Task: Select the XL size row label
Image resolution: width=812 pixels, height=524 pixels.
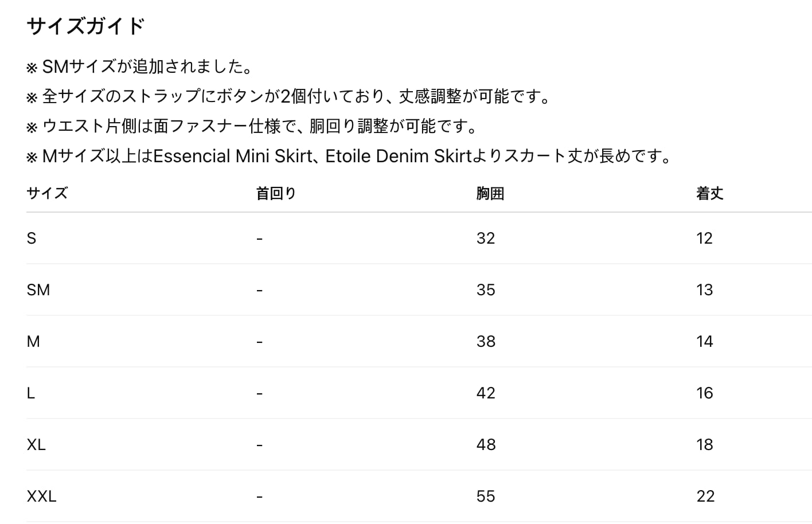Action: click(36, 445)
